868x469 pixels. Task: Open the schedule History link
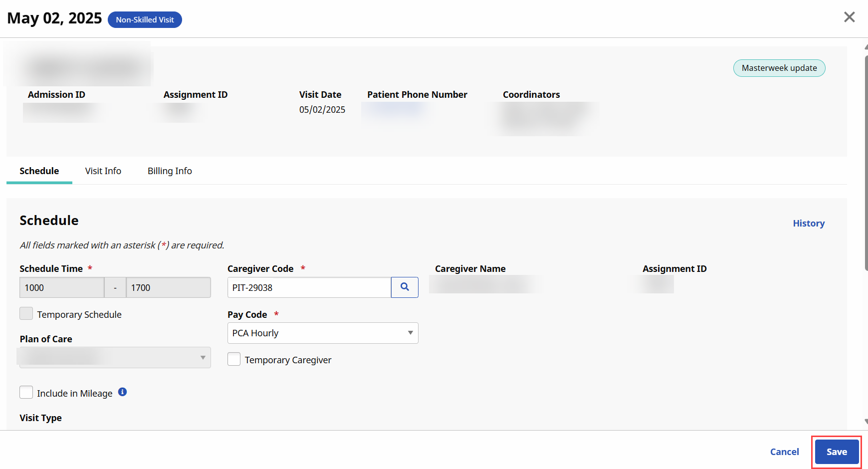click(808, 224)
